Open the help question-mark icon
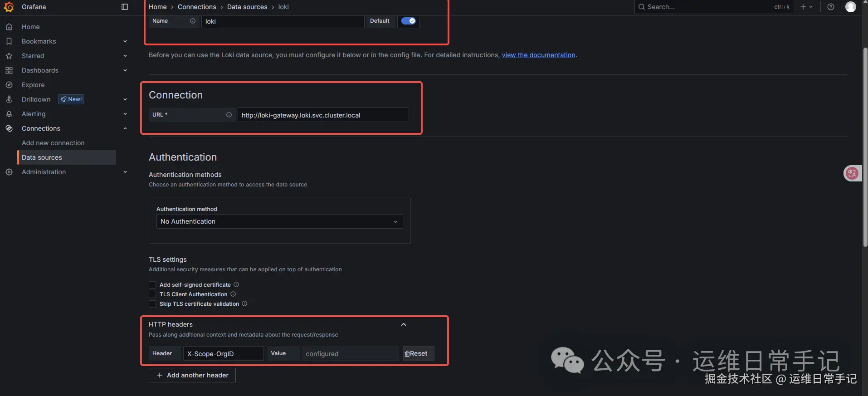The width and height of the screenshot is (868, 396). pyautogui.click(x=831, y=7)
